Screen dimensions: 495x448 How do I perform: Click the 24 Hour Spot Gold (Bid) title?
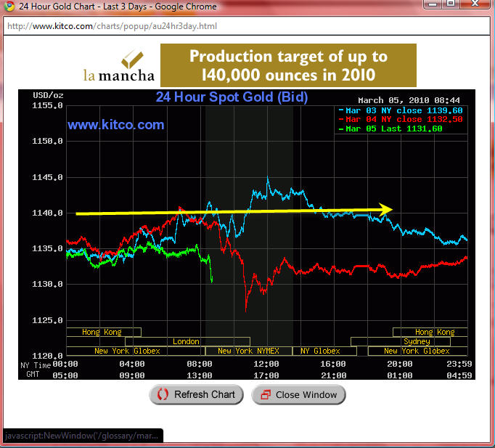point(232,97)
